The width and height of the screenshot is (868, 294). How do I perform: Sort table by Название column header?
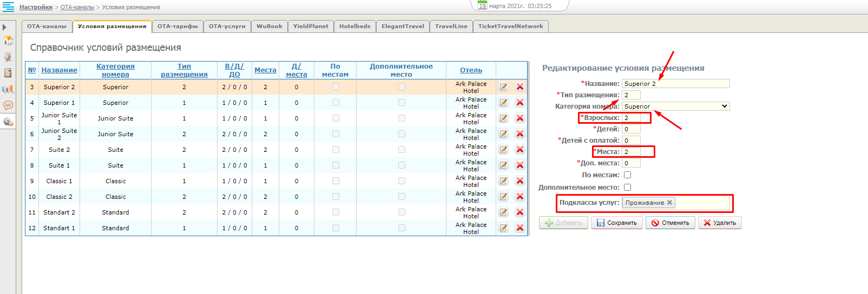pos(59,70)
